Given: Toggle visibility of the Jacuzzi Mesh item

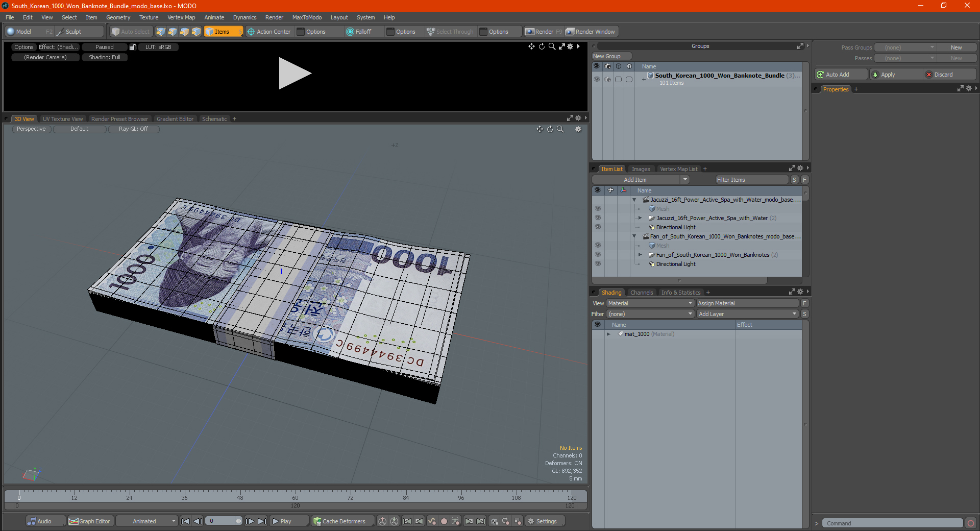Looking at the screenshot, I should [598, 209].
